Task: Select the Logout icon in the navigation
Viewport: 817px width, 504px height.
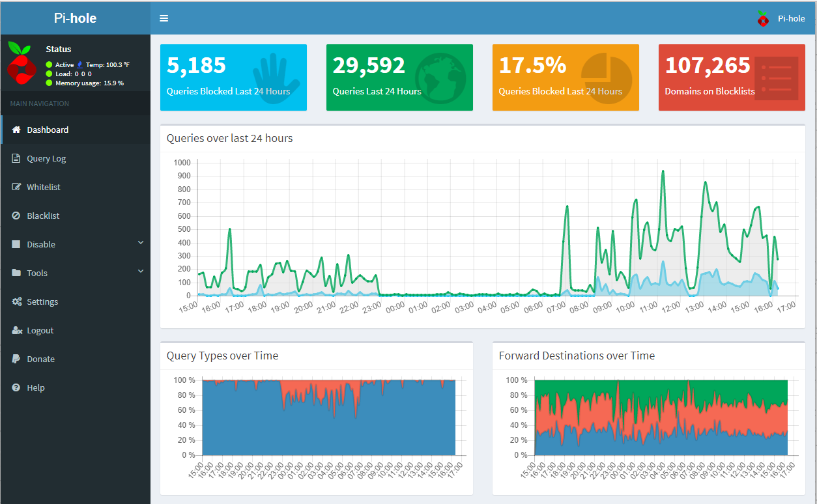Action: [16, 330]
